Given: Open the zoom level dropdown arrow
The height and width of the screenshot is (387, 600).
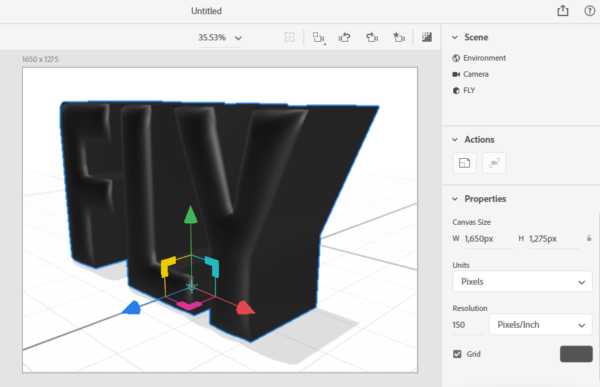Looking at the screenshot, I should (238, 38).
